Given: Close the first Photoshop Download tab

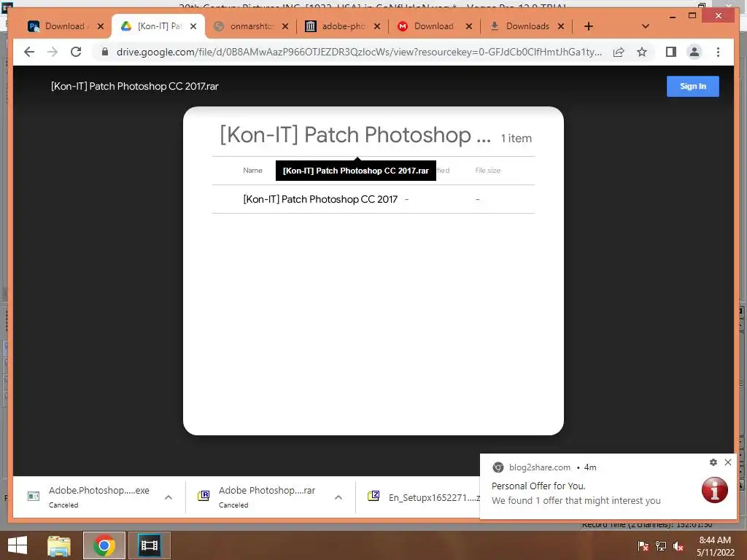Looking at the screenshot, I should click(101, 26).
